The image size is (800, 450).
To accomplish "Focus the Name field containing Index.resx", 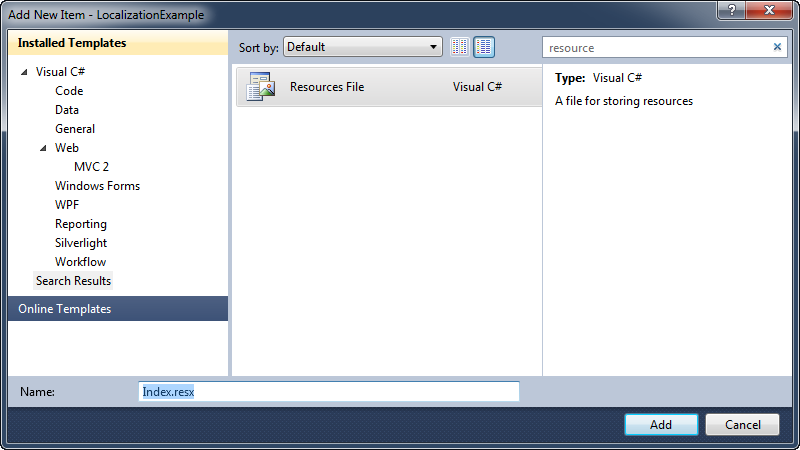I will pos(329,391).
